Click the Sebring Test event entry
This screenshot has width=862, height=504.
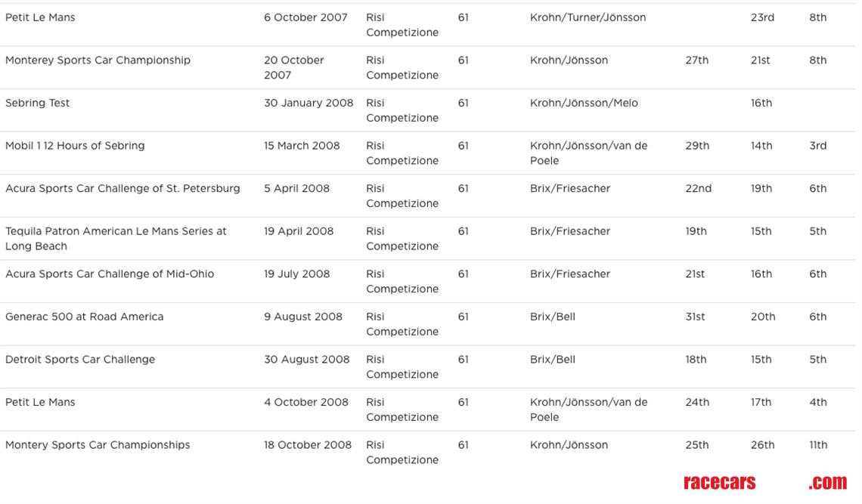coord(38,103)
